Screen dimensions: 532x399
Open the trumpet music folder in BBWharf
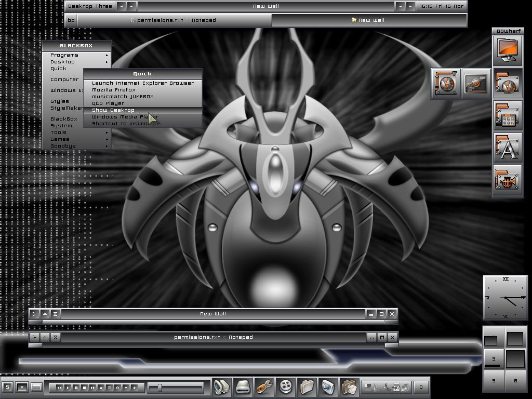point(508,180)
